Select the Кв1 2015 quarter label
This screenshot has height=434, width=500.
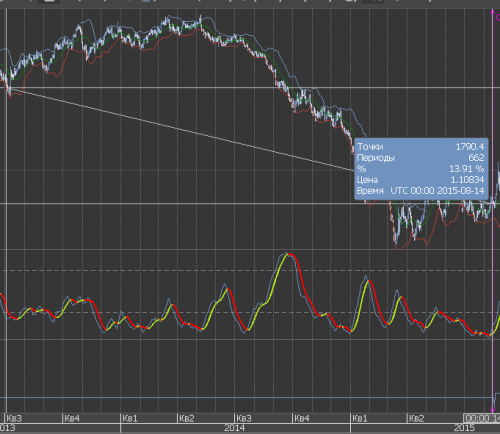pyautogui.click(x=360, y=418)
